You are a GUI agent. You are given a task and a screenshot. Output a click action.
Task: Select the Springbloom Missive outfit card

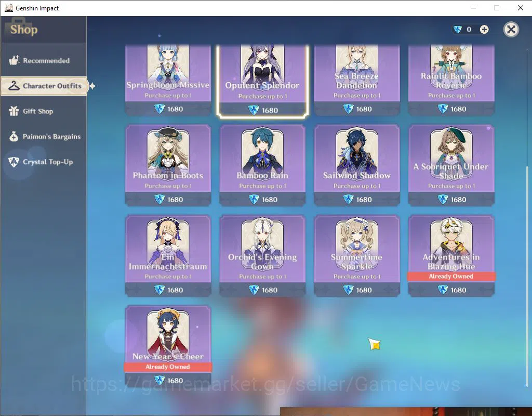click(168, 80)
